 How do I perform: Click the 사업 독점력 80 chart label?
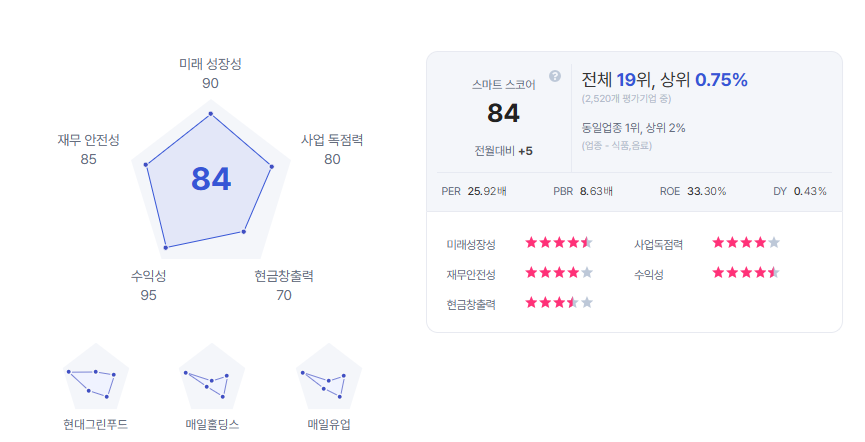click(332, 150)
